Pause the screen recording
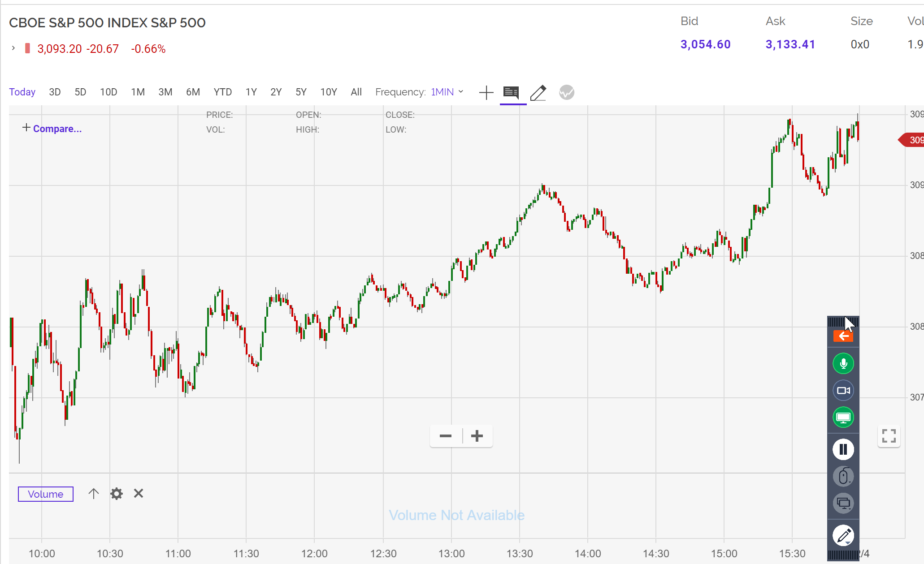Image resolution: width=924 pixels, height=564 pixels. click(843, 449)
